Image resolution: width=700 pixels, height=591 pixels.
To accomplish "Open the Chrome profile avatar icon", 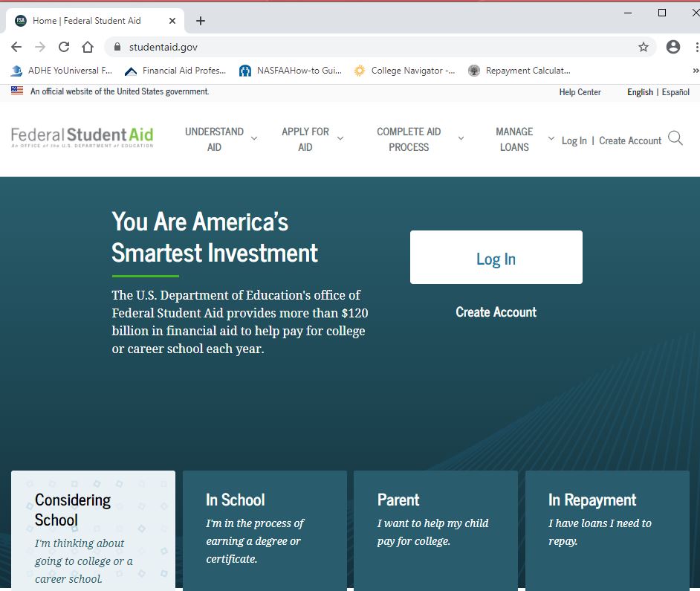I will (673, 46).
